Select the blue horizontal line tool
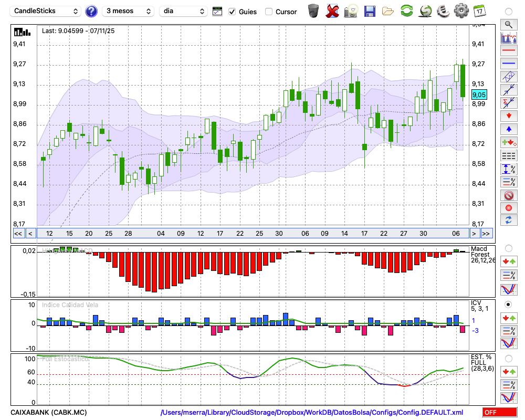The image size is (525, 420). pos(509,64)
